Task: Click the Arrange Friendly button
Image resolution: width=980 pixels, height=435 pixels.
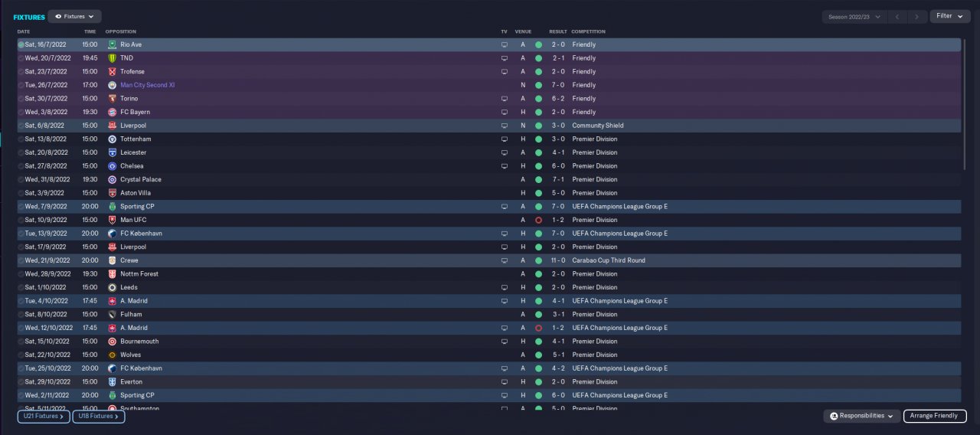Action: pyautogui.click(x=935, y=416)
